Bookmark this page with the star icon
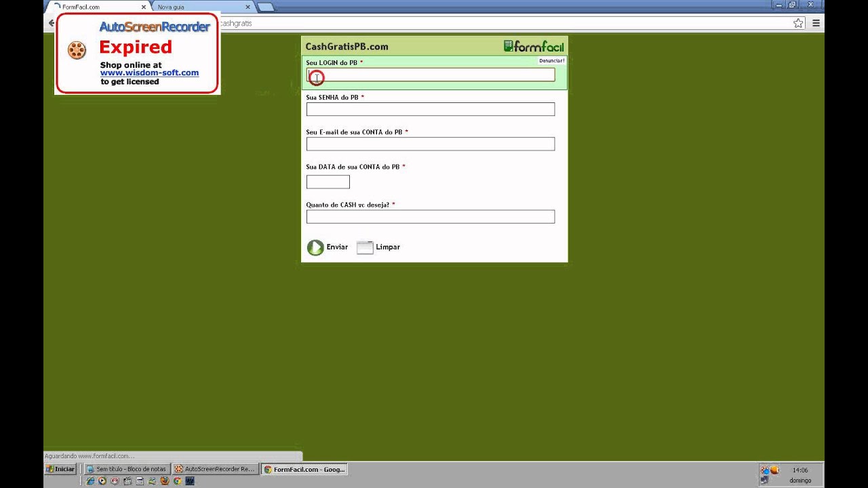 [x=798, y=23]
